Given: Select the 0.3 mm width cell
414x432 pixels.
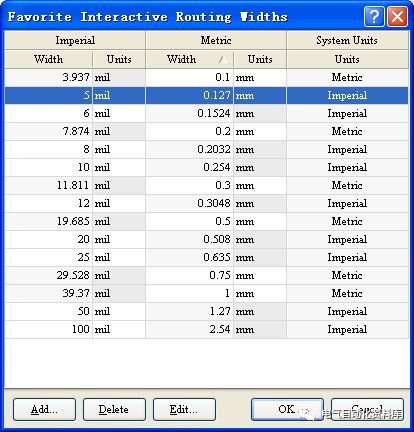Looking at the screenshot, I should (x=189, y=185).
